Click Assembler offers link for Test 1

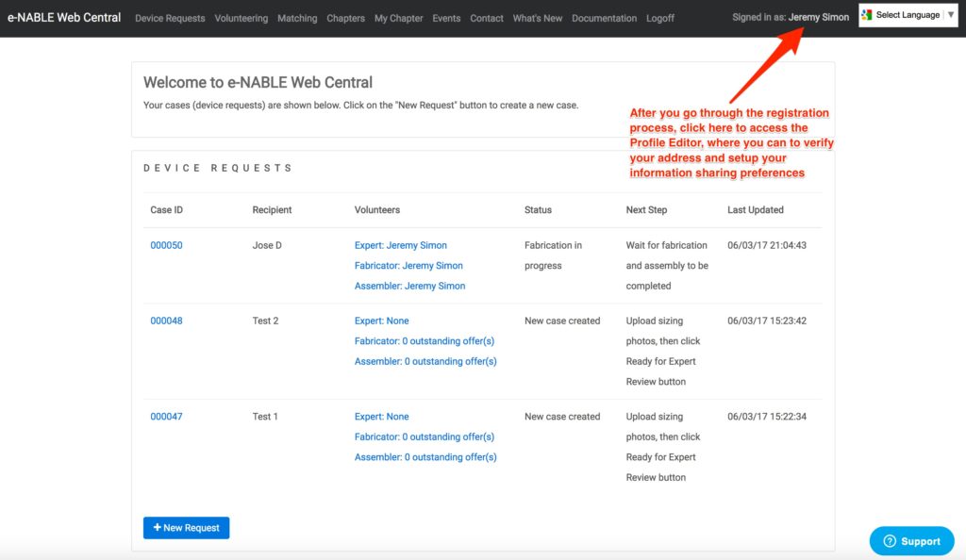pyautogui.click(x=425, y=457)
